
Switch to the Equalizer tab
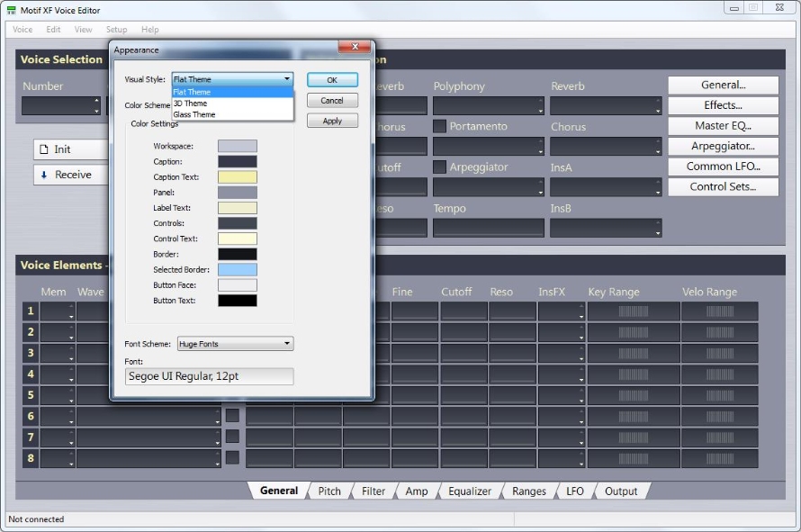point(470,491)
